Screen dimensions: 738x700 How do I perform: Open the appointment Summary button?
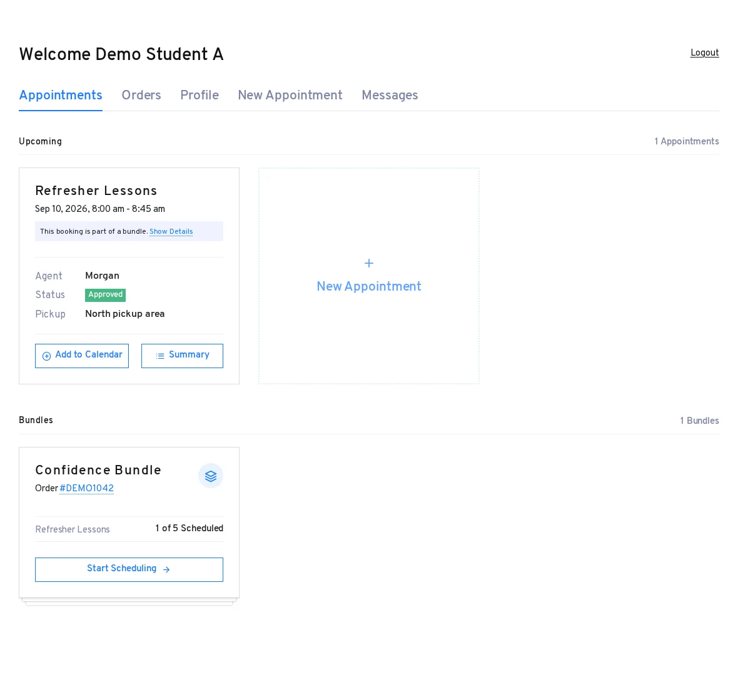(182, 356)
